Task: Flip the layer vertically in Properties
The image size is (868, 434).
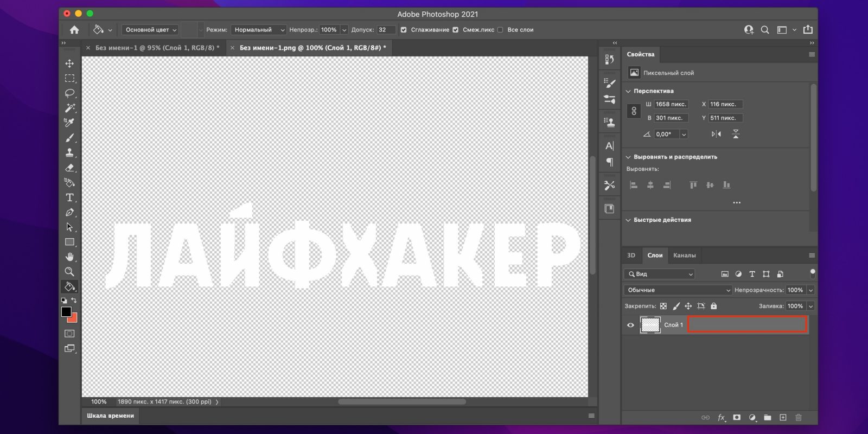Action: pyautogui.click(x=736, y=134)
